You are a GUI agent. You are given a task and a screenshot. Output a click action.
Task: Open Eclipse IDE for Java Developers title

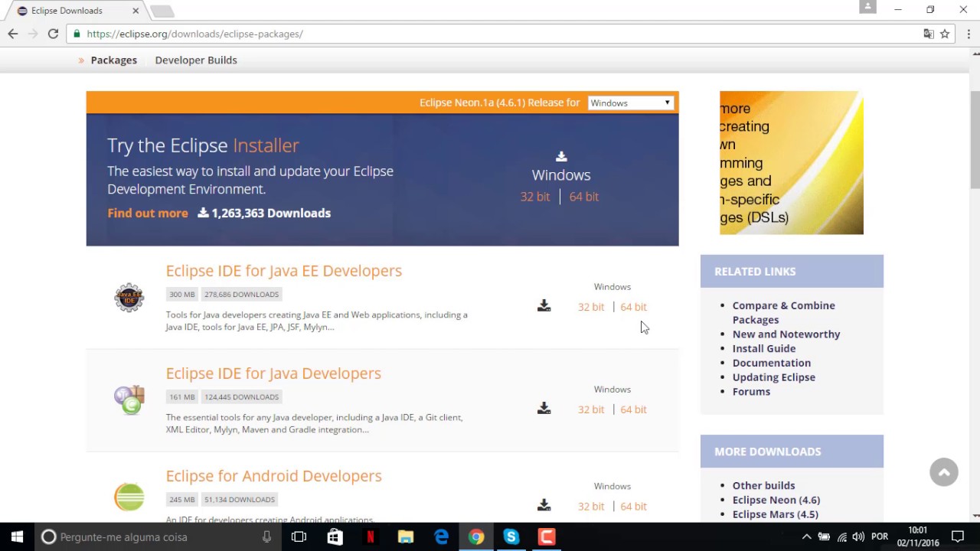pyautogui.click(x=273, y=373)
